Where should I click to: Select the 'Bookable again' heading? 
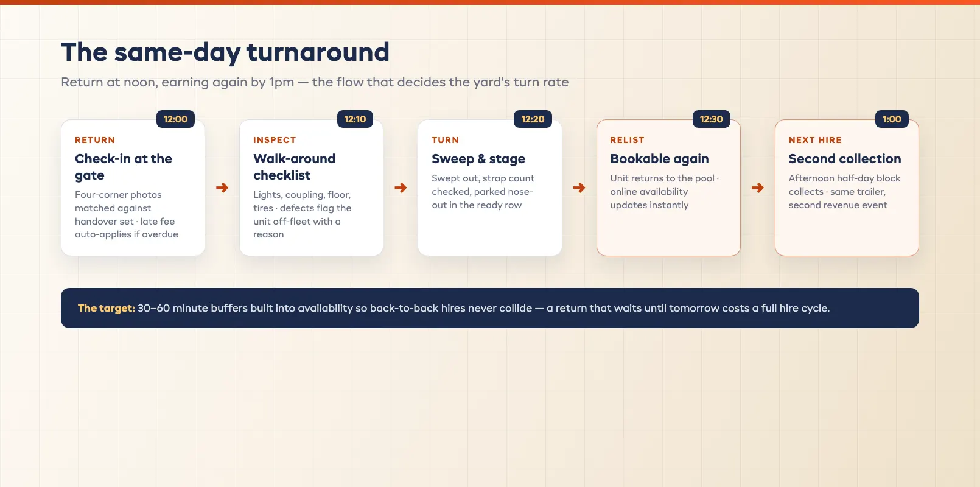pyautogui.click(x=659, y=159)
